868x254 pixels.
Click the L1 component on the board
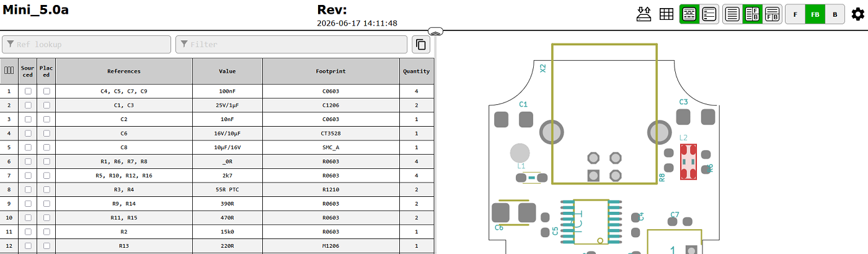532,178
